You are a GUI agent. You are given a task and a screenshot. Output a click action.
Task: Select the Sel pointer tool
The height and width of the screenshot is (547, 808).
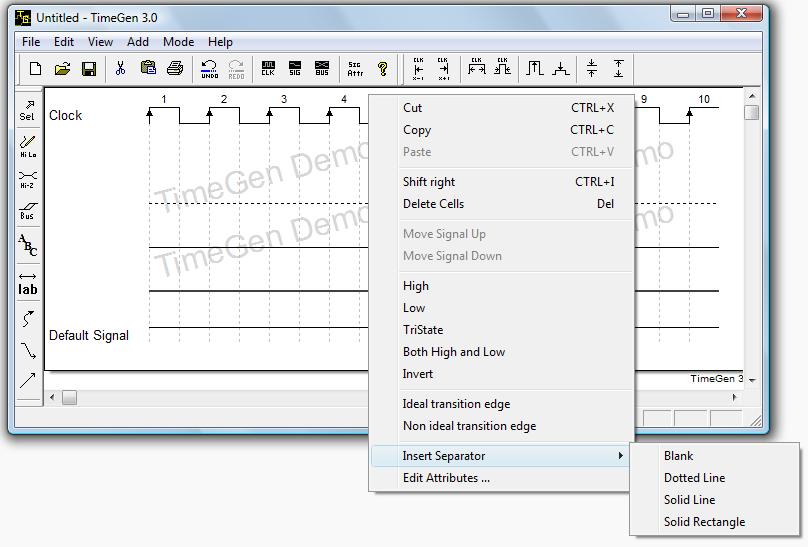(x=27, y=110)
